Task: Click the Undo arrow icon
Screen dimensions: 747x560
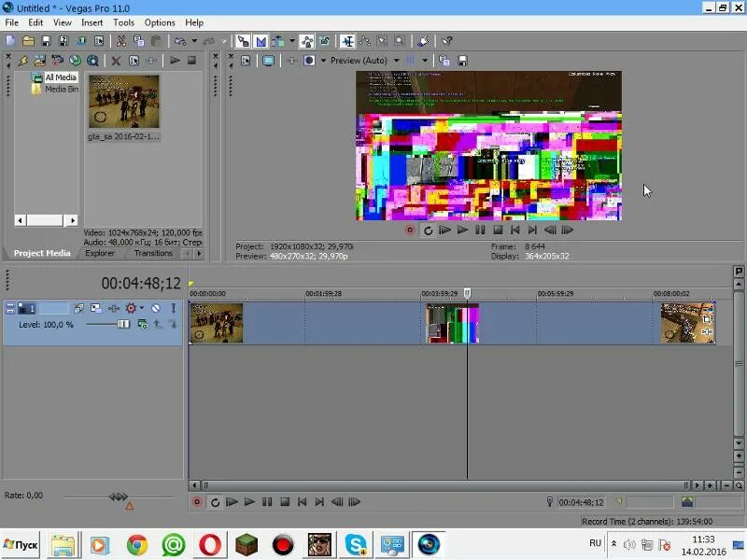Action: click(x=180, y=41)
